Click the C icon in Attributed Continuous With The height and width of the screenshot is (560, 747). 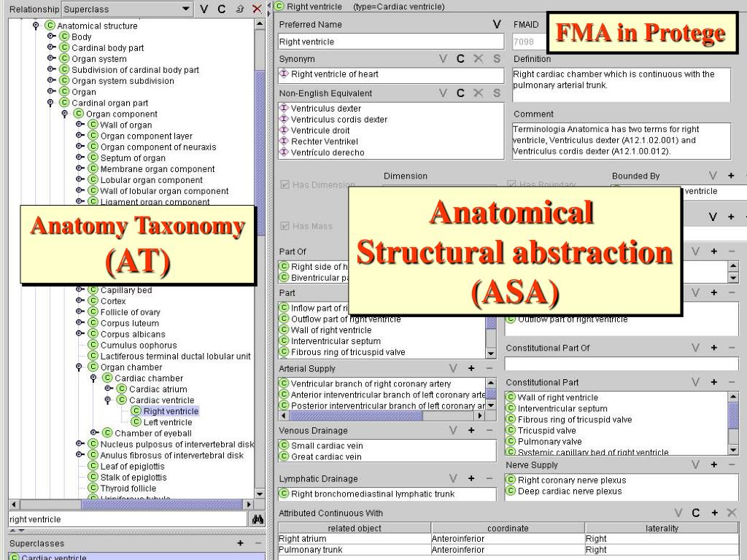(x=696, y=513)
